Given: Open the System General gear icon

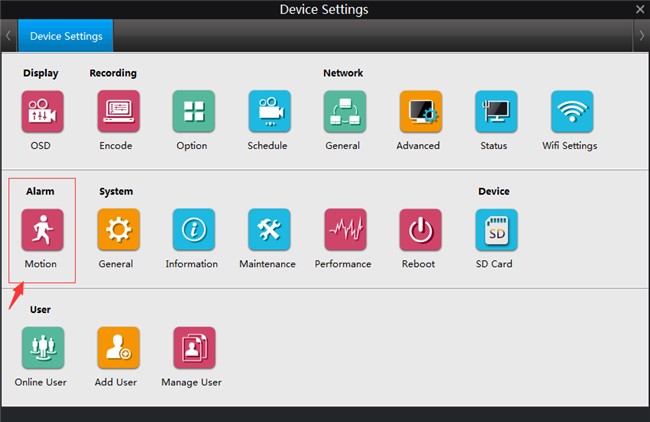Looking at the screenshot, I should (119, 230).
